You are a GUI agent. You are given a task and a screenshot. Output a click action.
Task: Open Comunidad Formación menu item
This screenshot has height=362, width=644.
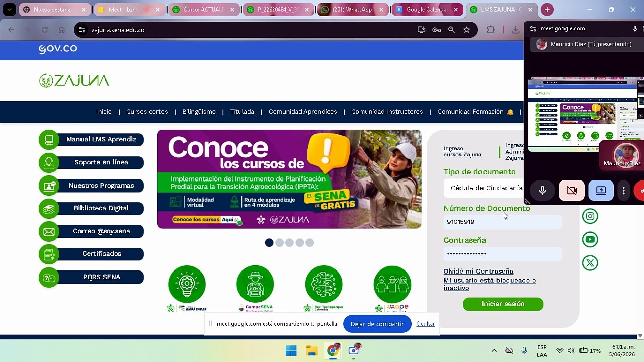coord(475,112)
